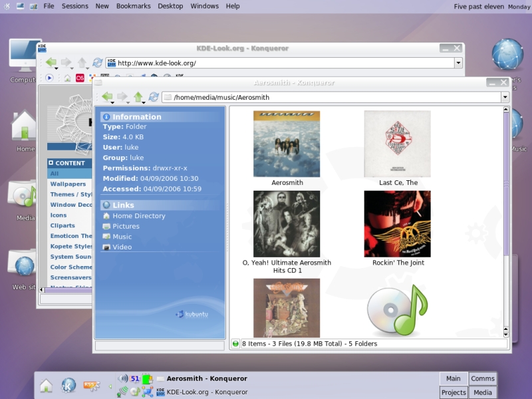Viewport: 532px width, 399px height.
Task: Open the Last.fm bookmark icon
Action: tap(80, 78)
